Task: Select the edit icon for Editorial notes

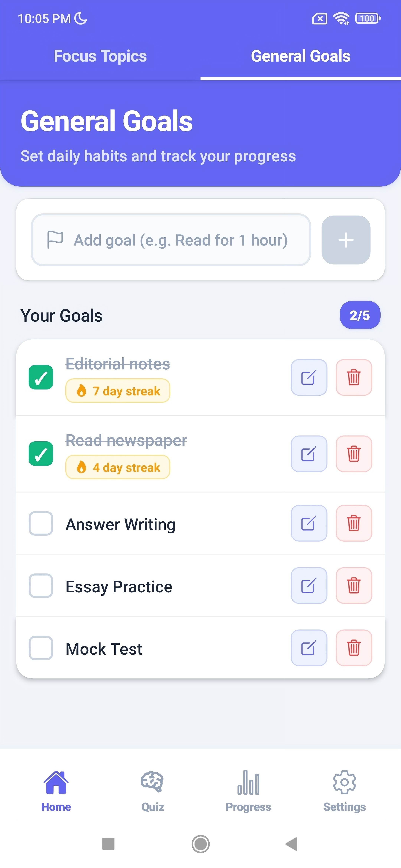Action: pyautogui.click(x=309, y=377)
